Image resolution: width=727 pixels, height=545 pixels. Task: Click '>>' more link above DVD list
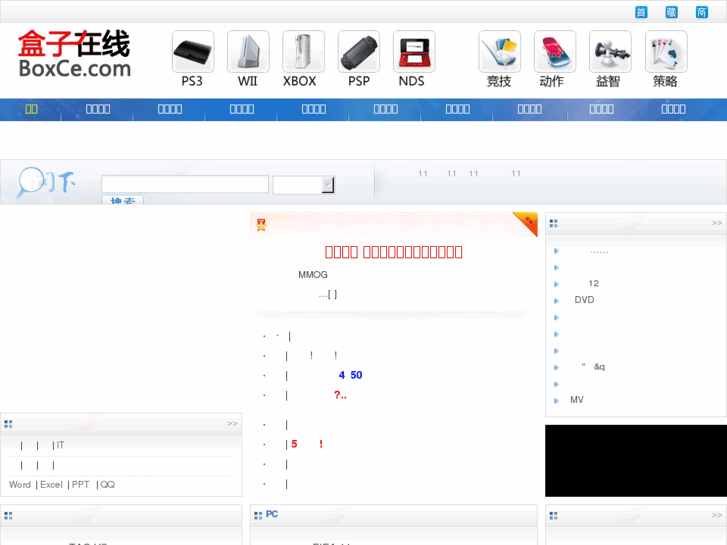tap(717, 223)
